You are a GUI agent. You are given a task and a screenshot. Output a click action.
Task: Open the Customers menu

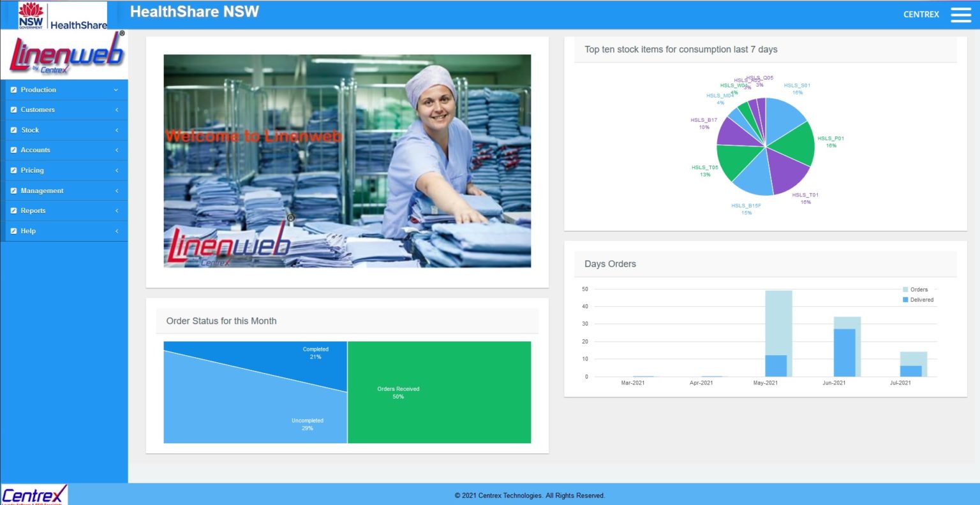click(x=38, y=110)
